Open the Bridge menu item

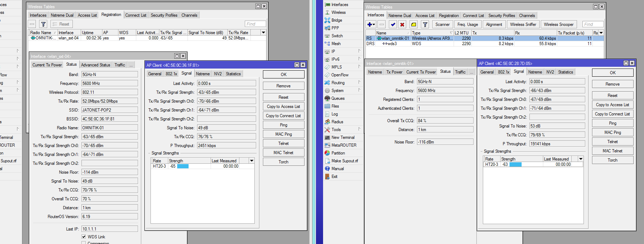337,20
